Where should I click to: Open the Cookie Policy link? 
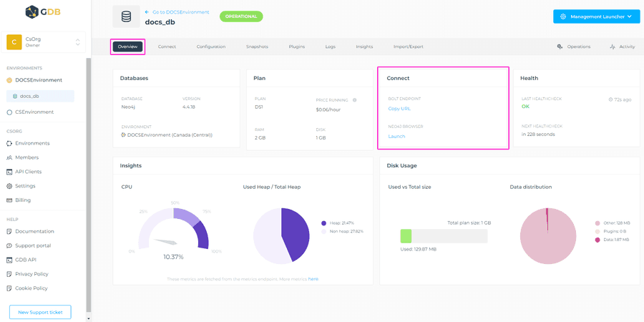coord(31,288)
